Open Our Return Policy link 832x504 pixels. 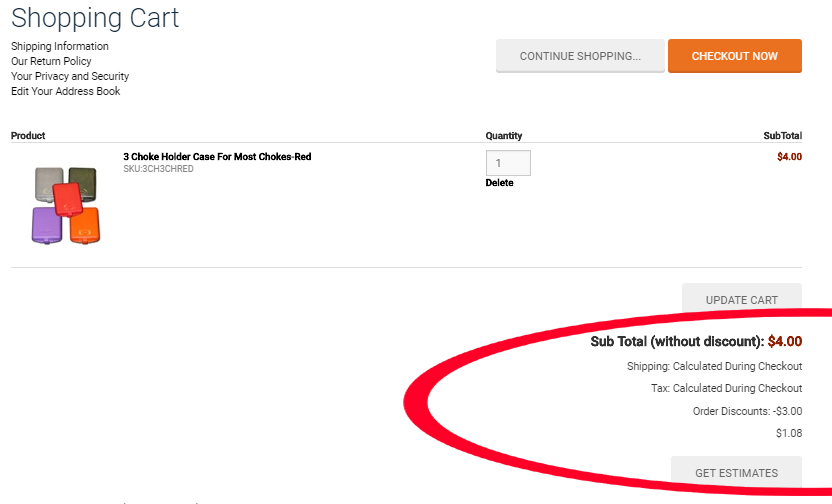click(x=51, y=61)
